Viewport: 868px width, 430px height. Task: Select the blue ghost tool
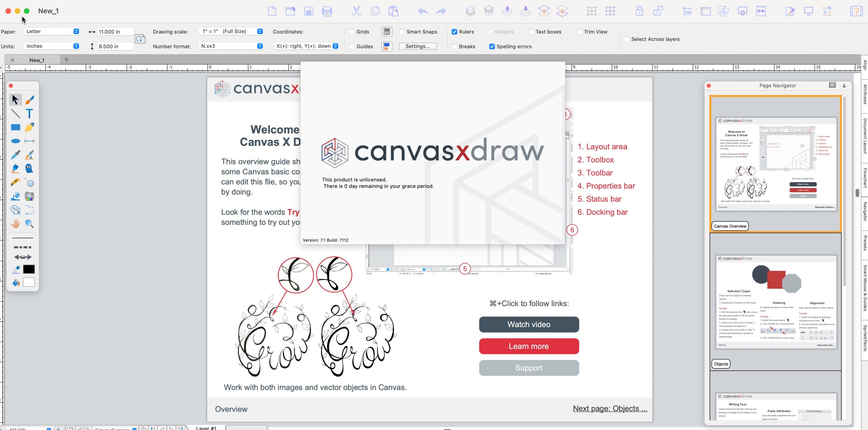(x=29, y=169)
